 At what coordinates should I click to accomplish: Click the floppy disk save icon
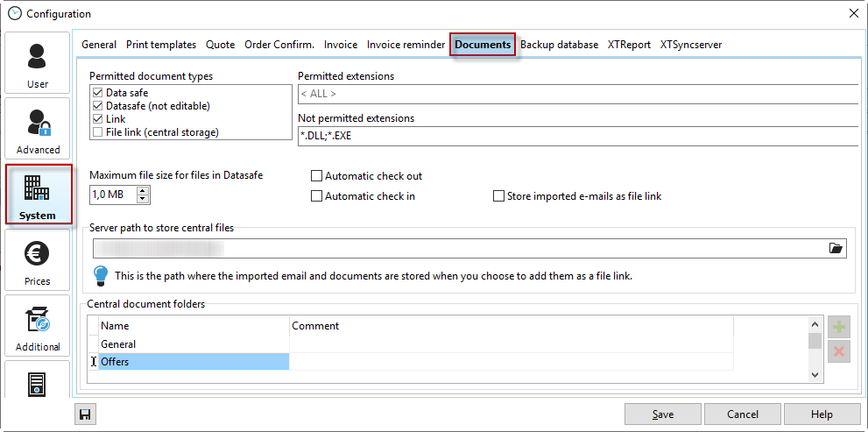85,414
